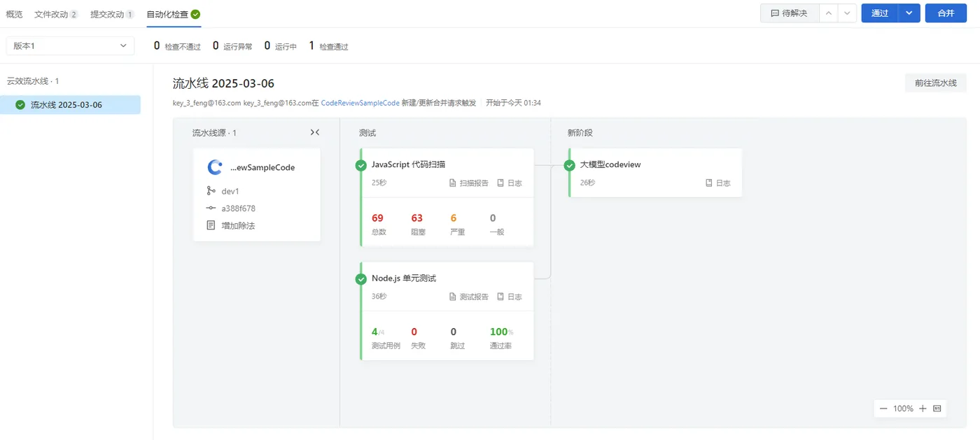Select 流水线 2025-03-06 in sidebar
Viewport: 980px width, 440px height.
tap(70, 105)
